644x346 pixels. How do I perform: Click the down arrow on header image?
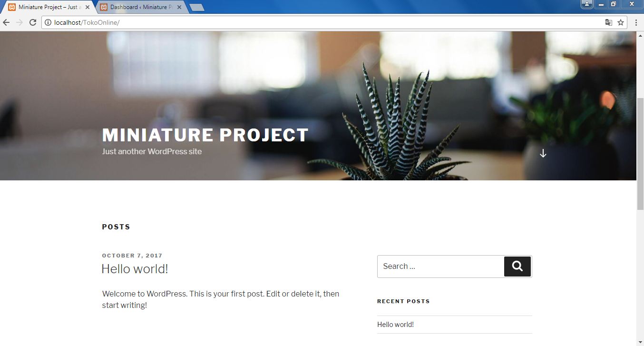tap(543, 153)
